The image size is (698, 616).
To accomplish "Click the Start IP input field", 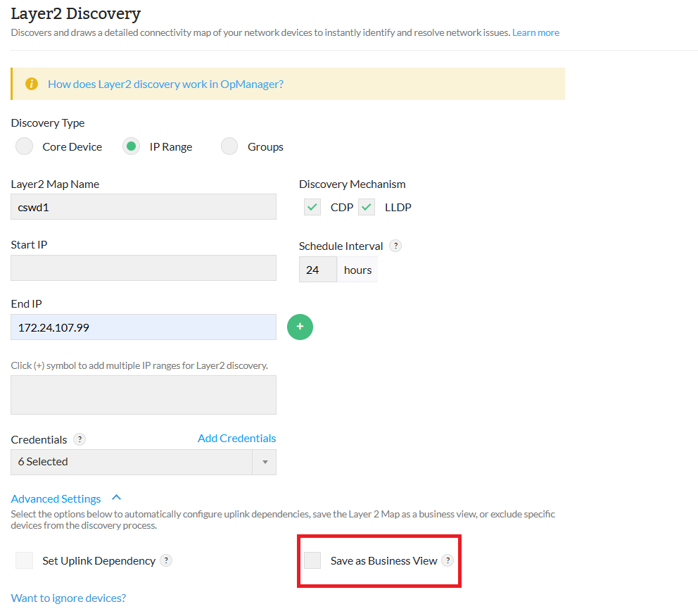I will pos(144,268).
